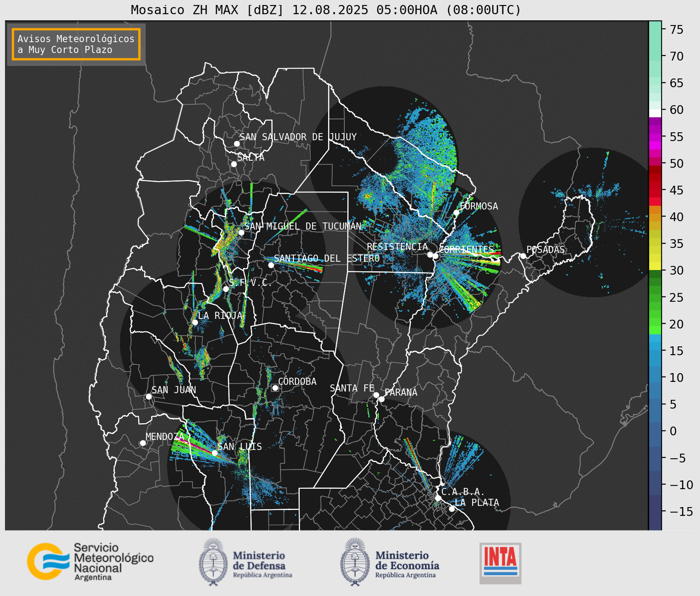The width and height of the screenshot is (700, 596).
Task: Click the Avisos Meteorológicos a Muy Corto Plazo box
Action: [x=76, y=44]
